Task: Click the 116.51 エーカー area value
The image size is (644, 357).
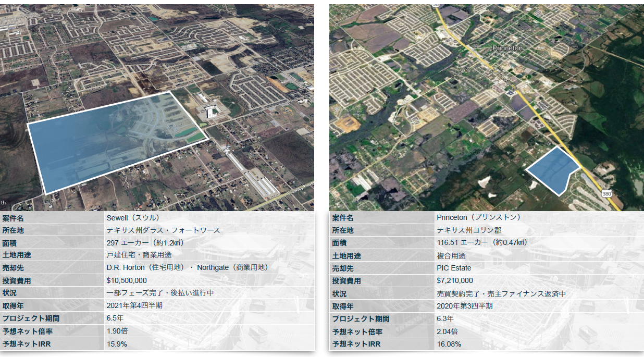Action: click(482, 243)
